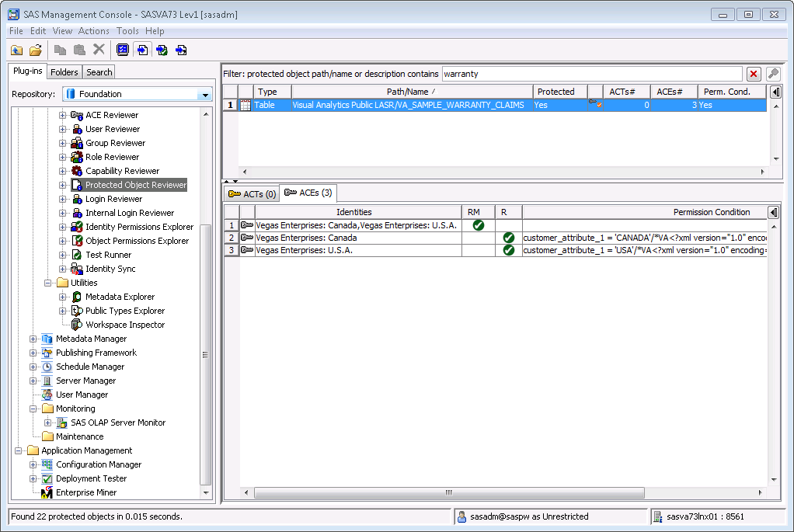Expand the ACE Reviewer node
The width and height of the screenshot is (794, 532).
(62, 115)
